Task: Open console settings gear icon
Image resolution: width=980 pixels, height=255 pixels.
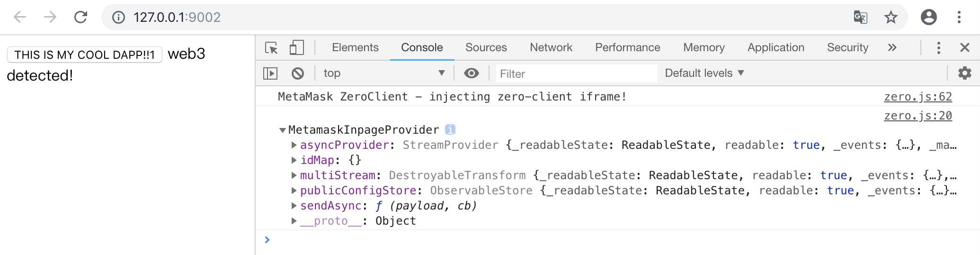Action: 964,73
